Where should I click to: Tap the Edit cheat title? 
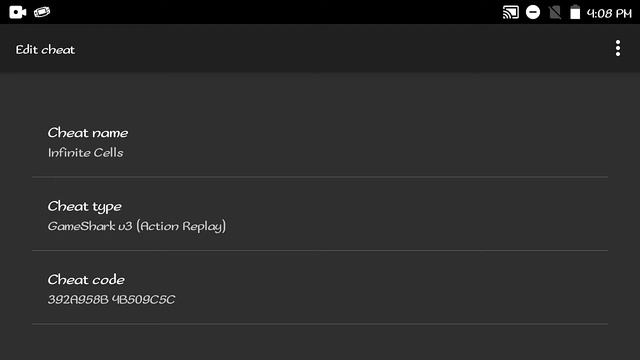pyautogui.click(x=45, y=50)
